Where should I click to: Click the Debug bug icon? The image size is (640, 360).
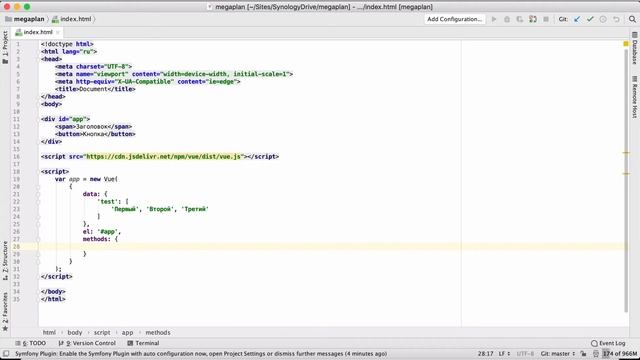(x=507, y=19)
